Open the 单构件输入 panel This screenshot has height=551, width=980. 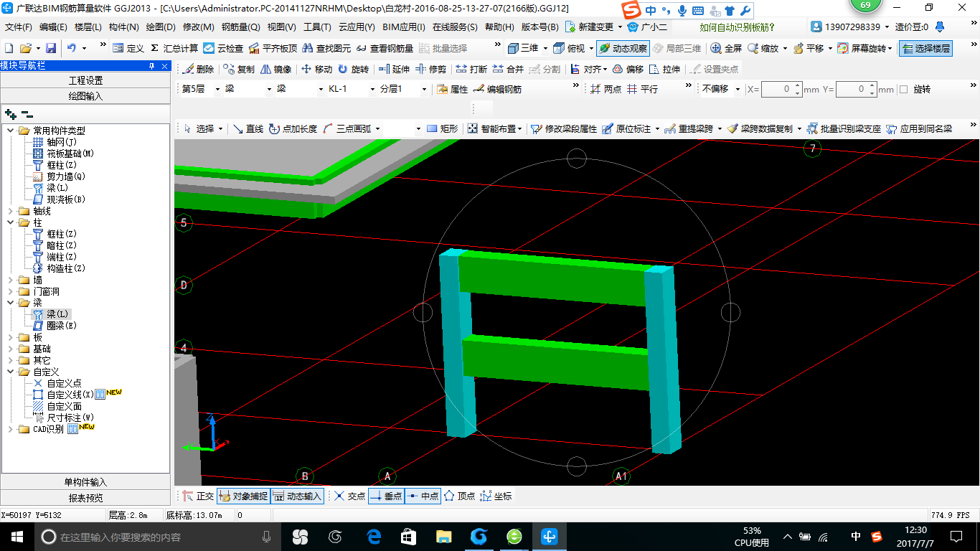[x=85, y=482]
